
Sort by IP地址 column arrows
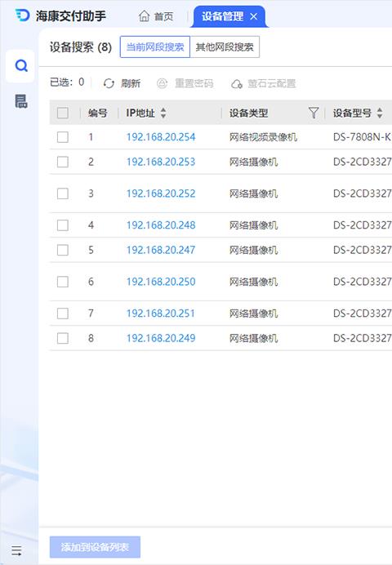(163, 113)
